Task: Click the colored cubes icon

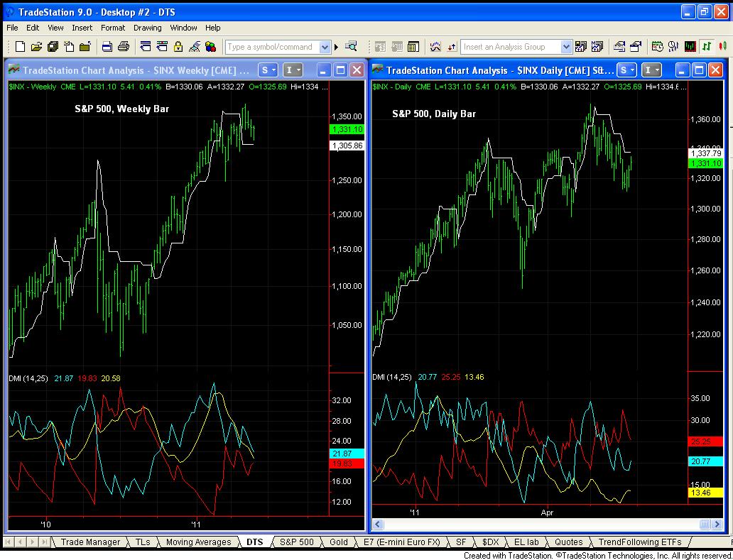Action: point(210,46)
